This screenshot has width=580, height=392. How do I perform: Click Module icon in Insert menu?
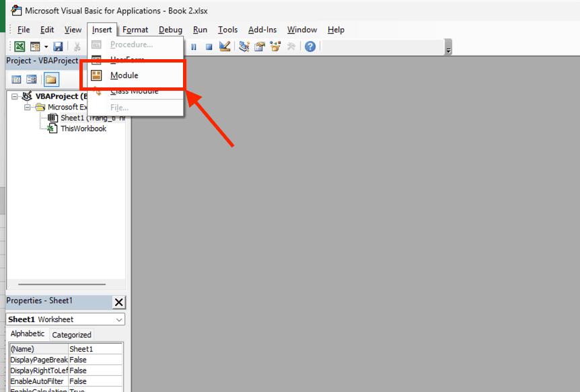[96, 75]
